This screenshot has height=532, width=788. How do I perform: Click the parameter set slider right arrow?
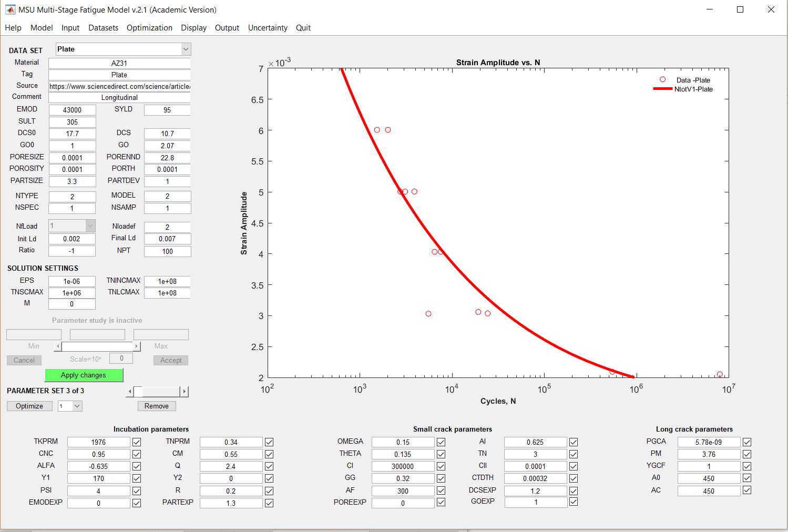[184, 392]
